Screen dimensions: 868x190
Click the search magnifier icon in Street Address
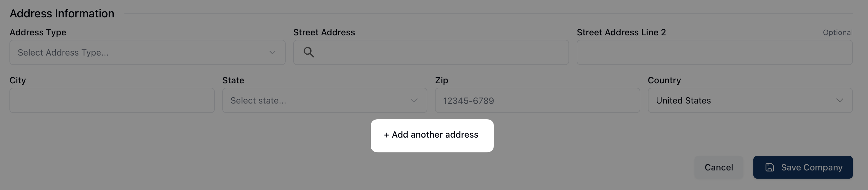click(309, 52)
